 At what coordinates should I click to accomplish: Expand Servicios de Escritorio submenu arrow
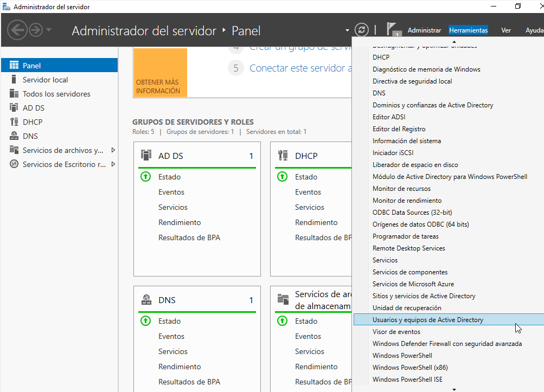point(113,164)
